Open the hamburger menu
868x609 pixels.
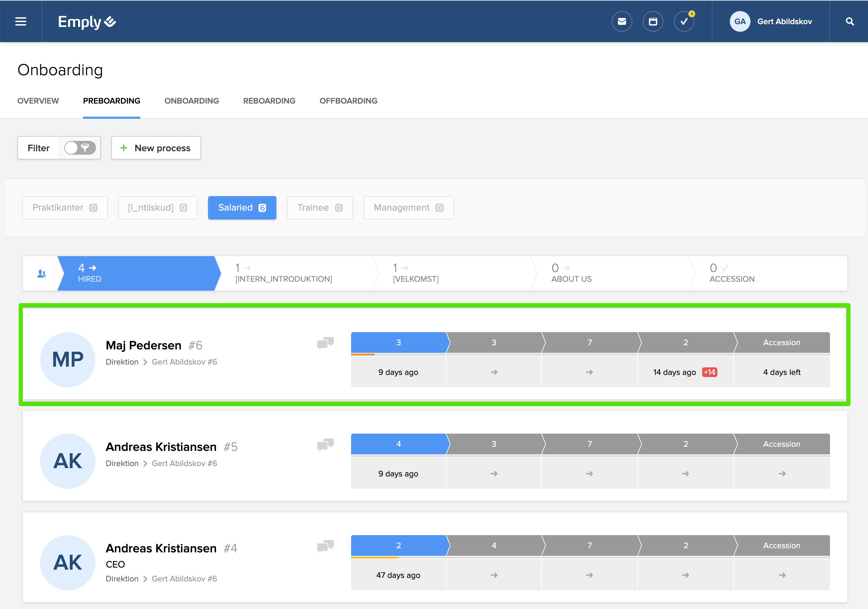coord(20,21)
